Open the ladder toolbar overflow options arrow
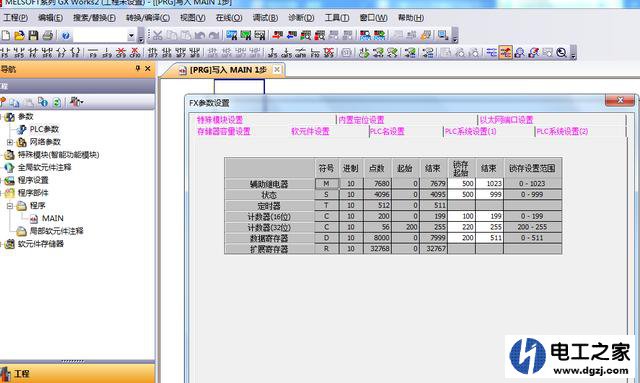The height and width of the screenshot is (383, 640). coord(573,53)
